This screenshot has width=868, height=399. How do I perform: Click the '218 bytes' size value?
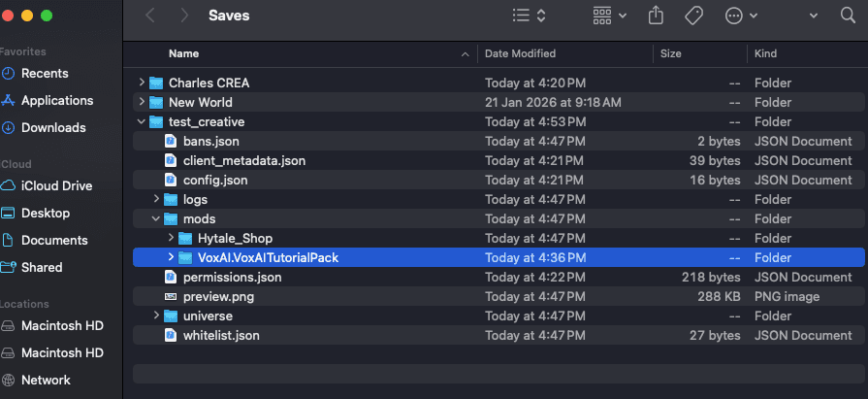(x=711, y=277)
